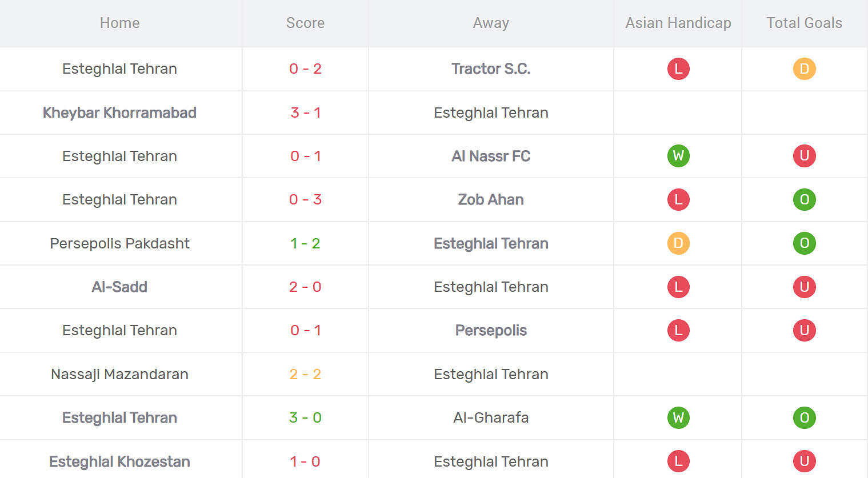
Task: Open the Al-Sadd team link
Action: [x=119, y=287]
